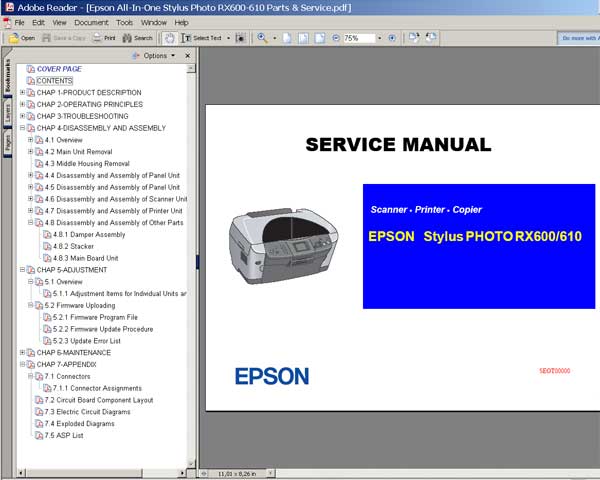Open a file with the Open toolbar button
Viewport: 600px width, 480px height.
(x=22, y=38)
